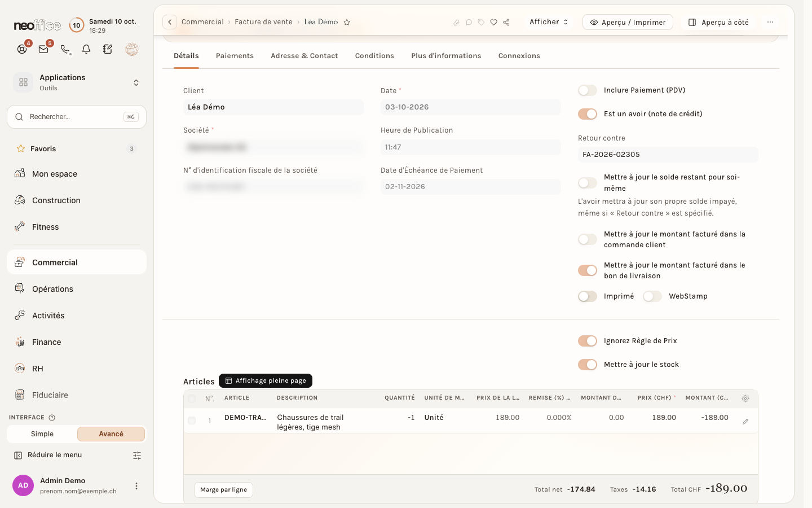Open the Conditions tab
The image size is (812, 508).
374,56
